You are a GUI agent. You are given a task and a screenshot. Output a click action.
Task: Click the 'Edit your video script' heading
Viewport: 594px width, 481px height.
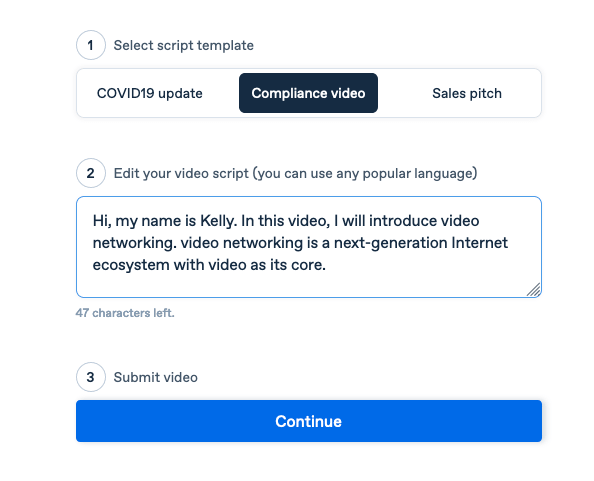[295, 173]
